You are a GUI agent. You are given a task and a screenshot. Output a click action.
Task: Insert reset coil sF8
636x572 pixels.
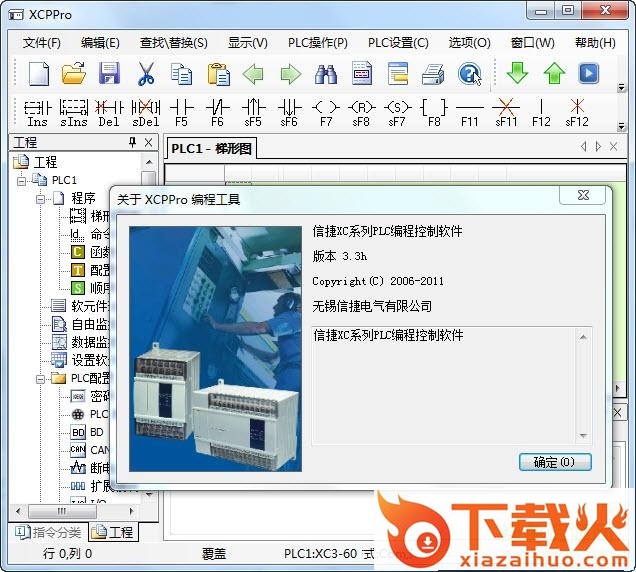pyautogui.click(x=361, y=113)
